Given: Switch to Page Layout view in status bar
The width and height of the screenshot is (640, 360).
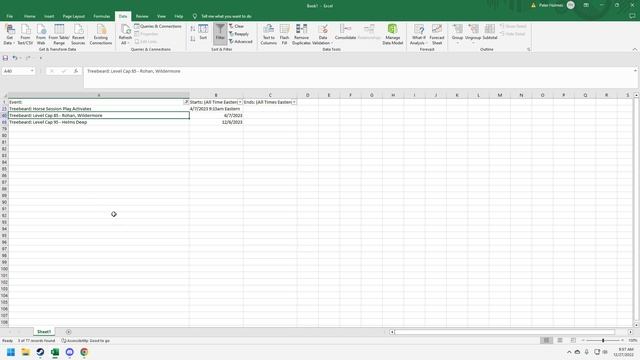Looking at the screenshot, I should (x=560, y=340).
